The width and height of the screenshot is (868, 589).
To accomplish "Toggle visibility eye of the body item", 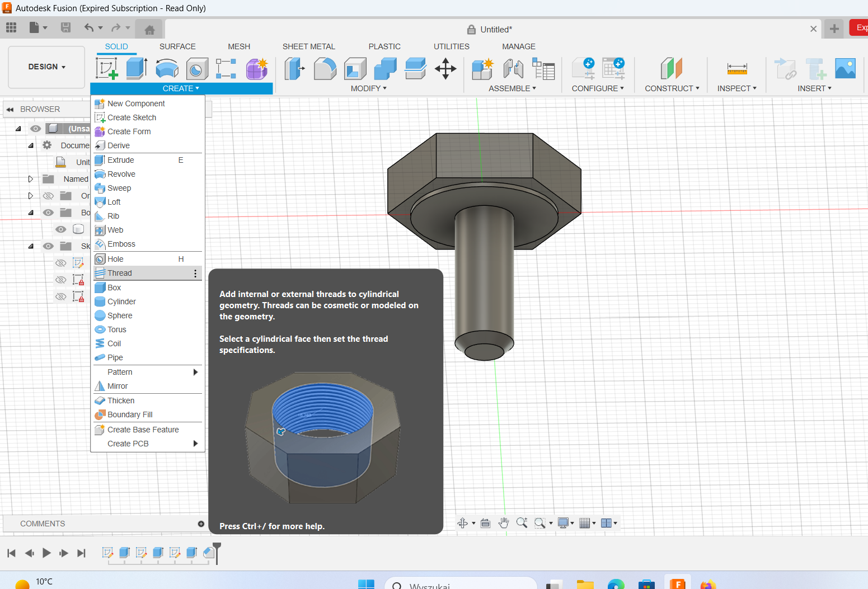I will [61, 229].
